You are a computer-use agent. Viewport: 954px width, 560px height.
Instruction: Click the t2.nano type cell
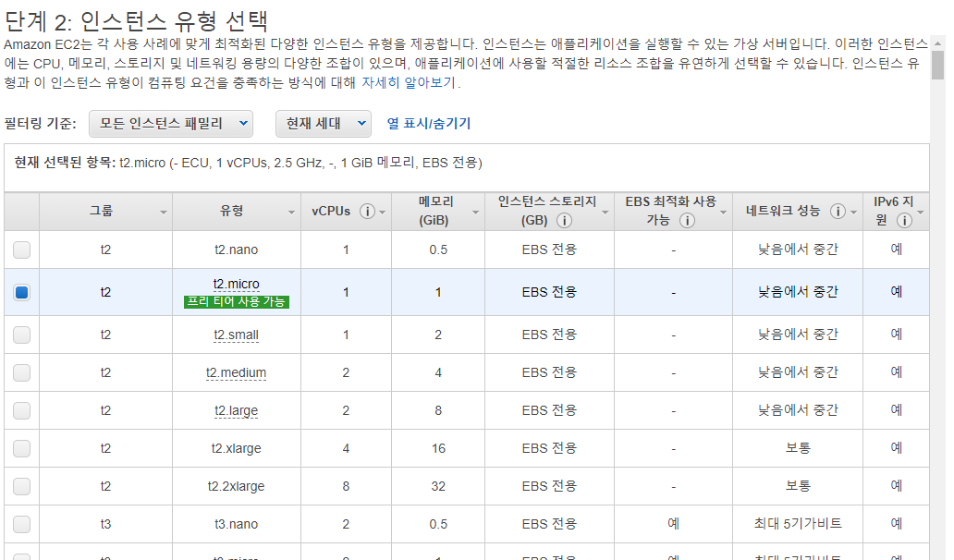[x=236, y=250]
